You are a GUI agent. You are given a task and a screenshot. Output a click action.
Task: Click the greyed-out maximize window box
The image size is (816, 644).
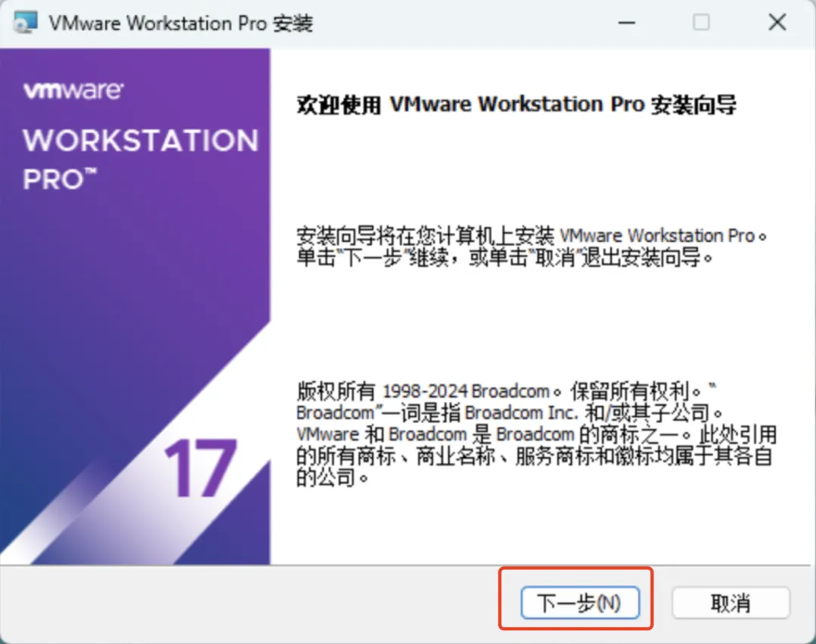[x=701, y=23]
